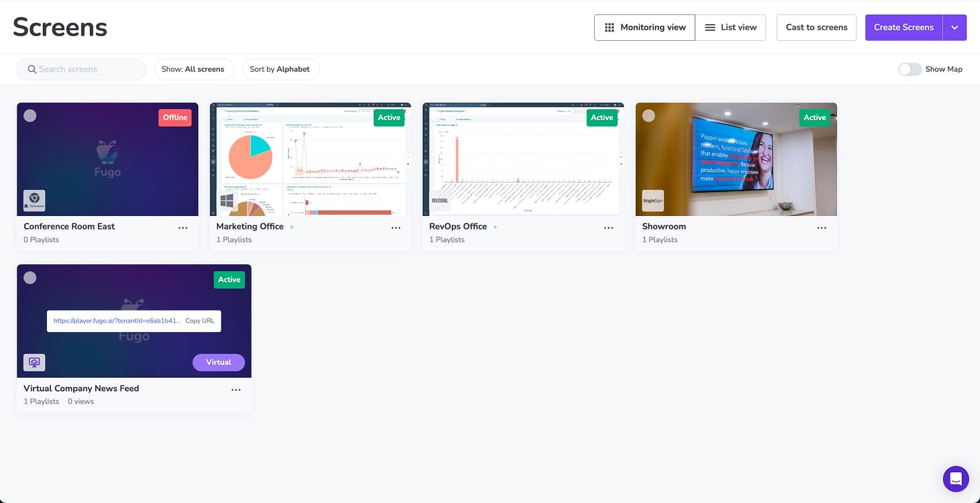
Task: Open three-dot menu for Virtual Company News Feed
Action: (236, 390)
